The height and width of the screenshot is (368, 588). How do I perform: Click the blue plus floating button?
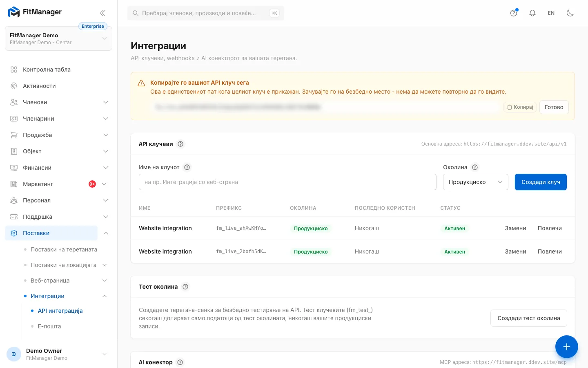point(566,347)
